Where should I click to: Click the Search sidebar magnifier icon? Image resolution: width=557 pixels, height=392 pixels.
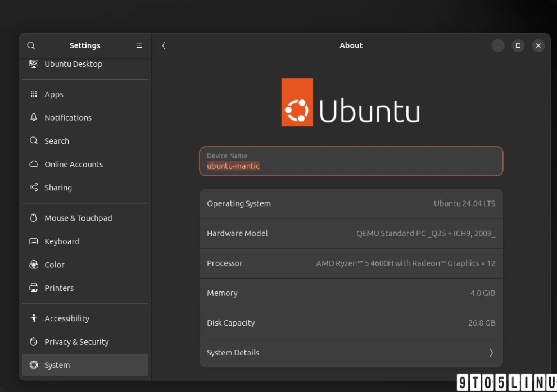click(34, 140)
